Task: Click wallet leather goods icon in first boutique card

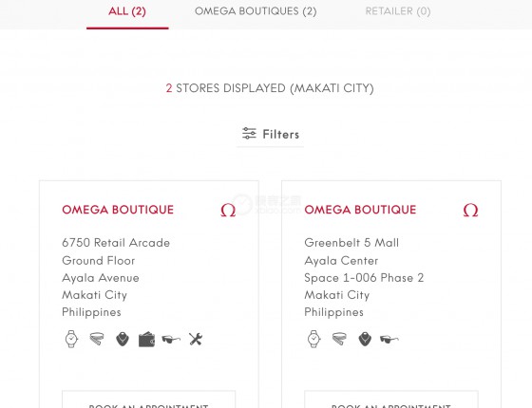Action: 147,340
